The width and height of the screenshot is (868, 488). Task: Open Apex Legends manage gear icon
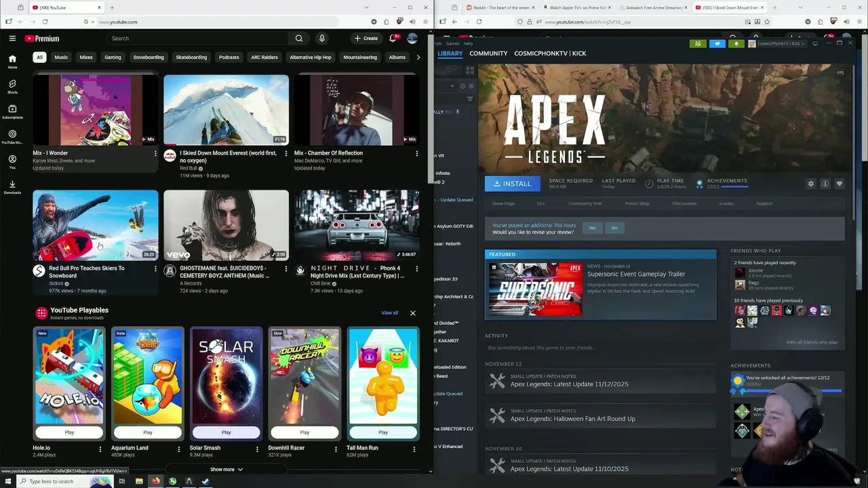(x=810, y=184)
